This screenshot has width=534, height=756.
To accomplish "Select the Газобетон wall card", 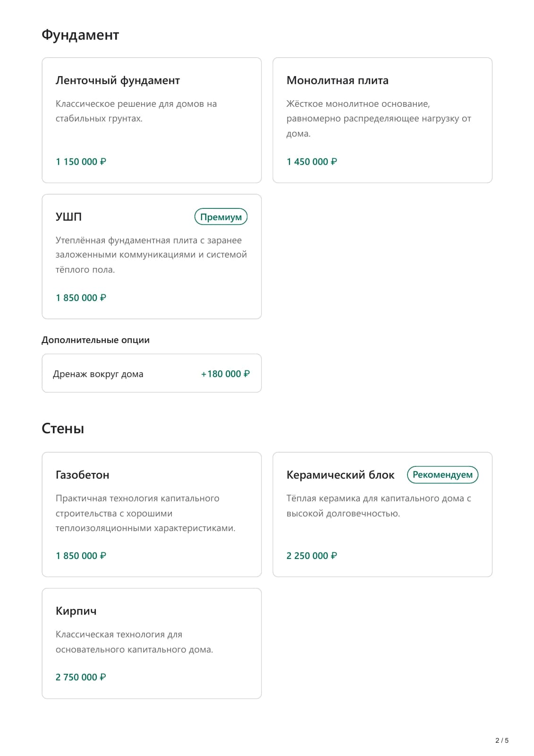I will tap(152, 515).
